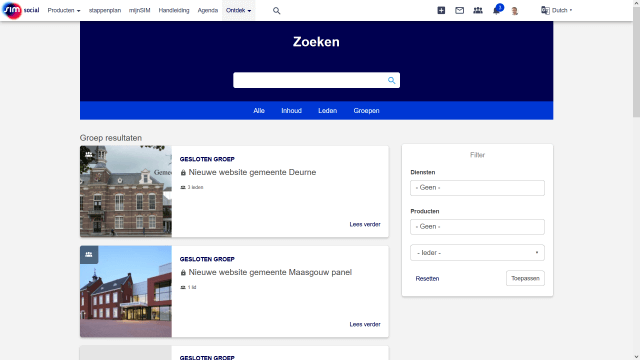Click Lees verder for Maasgouw panel group
Image resolution: width=640 pixels, height=360 pixels.
pos(365,324)
